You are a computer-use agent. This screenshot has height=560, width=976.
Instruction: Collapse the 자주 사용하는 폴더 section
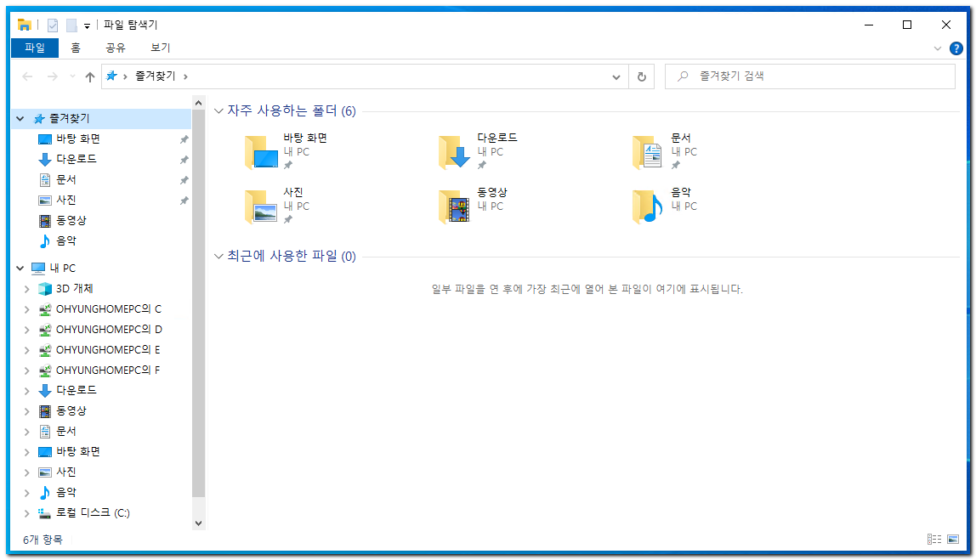(x=219, y=110)
